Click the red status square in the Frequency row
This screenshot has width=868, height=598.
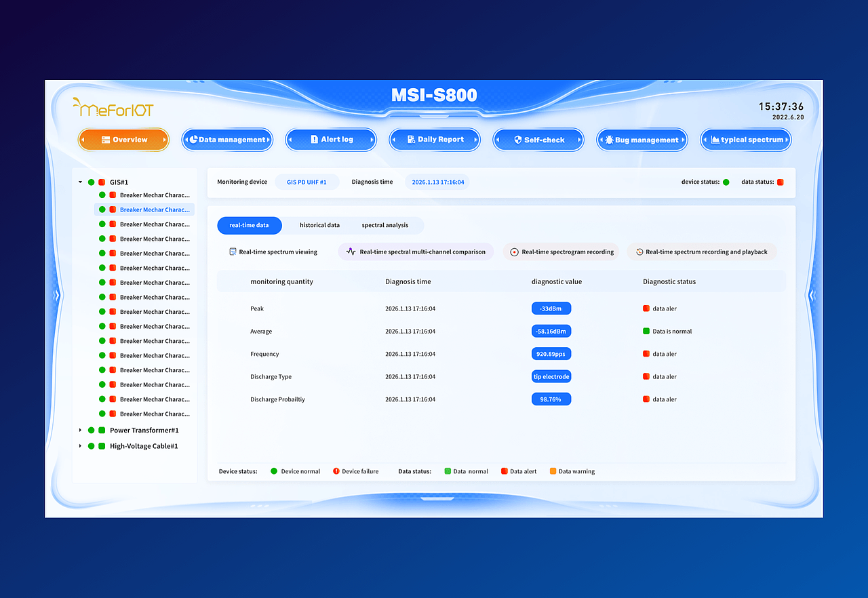(646, 354)
